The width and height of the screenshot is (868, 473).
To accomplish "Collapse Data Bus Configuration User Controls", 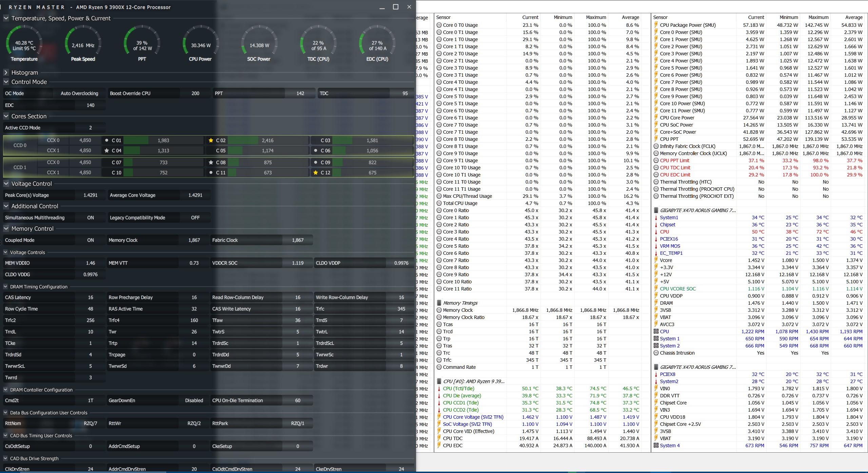I will pyautogui.click(x=5, y=412).
